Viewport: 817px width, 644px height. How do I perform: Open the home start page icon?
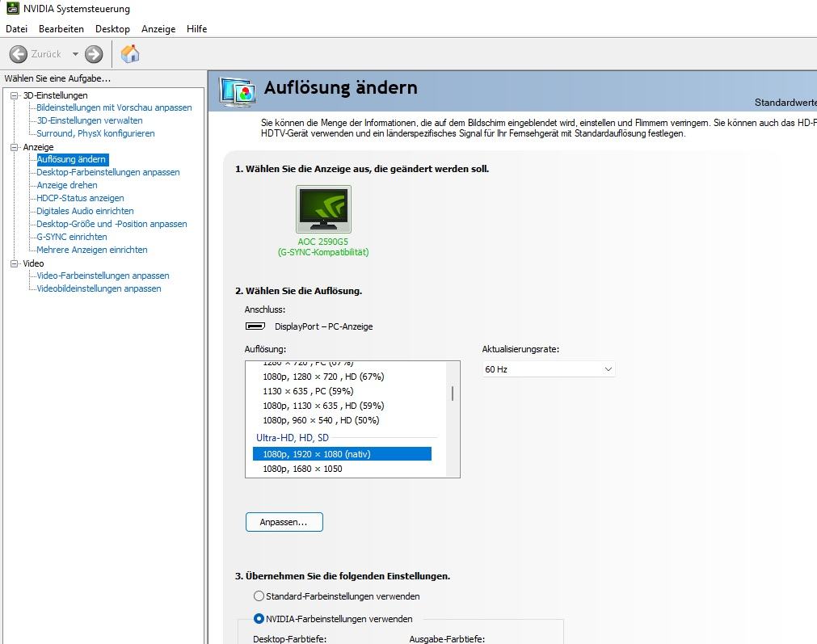coord(130,53)
